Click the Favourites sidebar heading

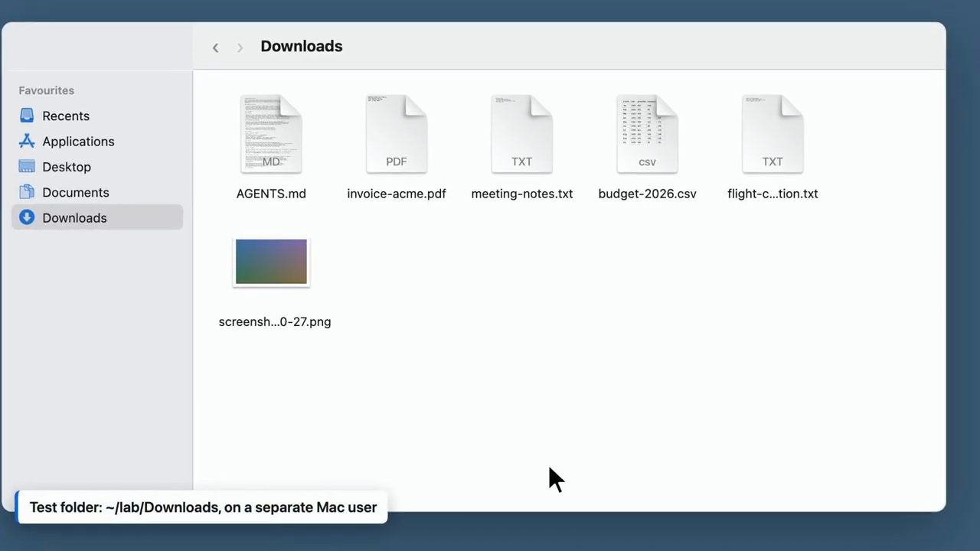point(47,90)
